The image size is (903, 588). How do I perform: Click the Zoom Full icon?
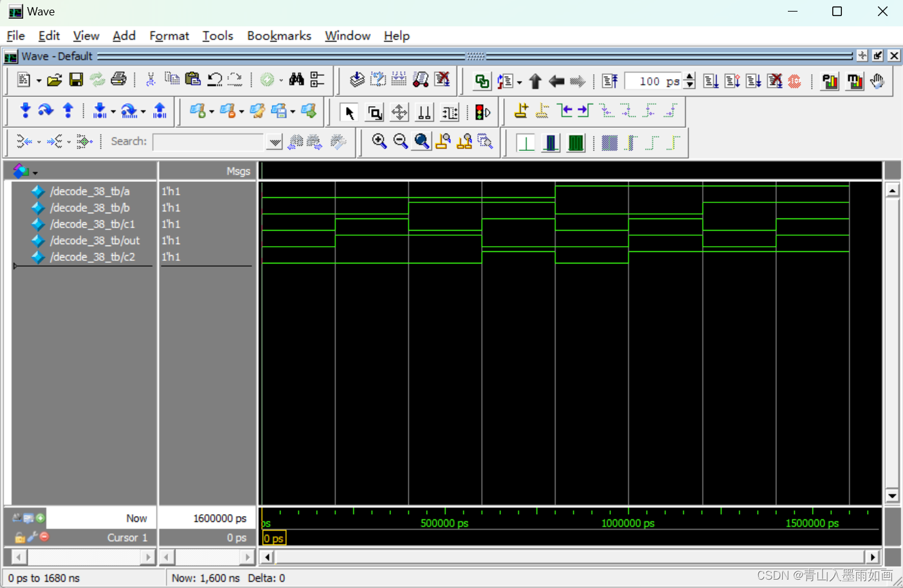click(x=421, y=141)
